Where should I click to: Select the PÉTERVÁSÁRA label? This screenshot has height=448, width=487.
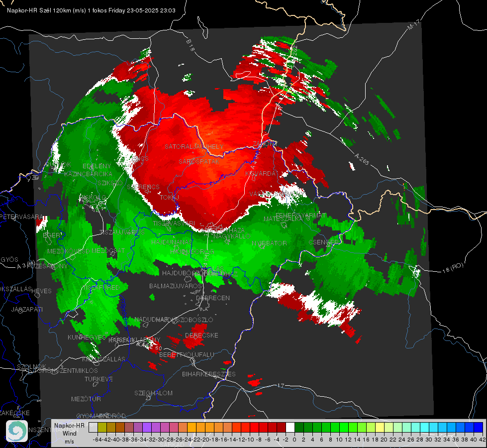coord(21,217)
